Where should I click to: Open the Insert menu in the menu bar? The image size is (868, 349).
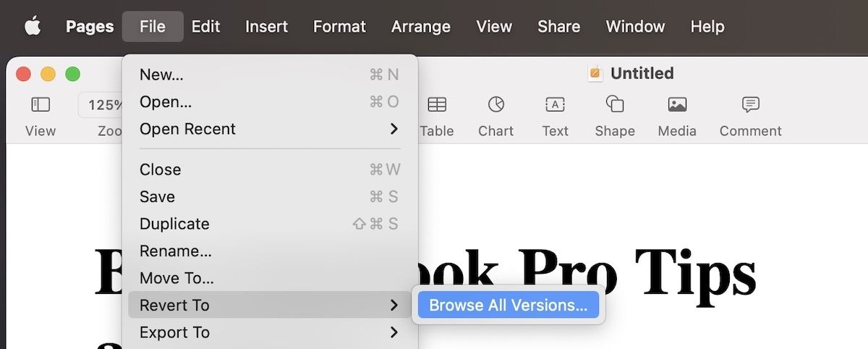pyautogui.click(x=266, y=27)
